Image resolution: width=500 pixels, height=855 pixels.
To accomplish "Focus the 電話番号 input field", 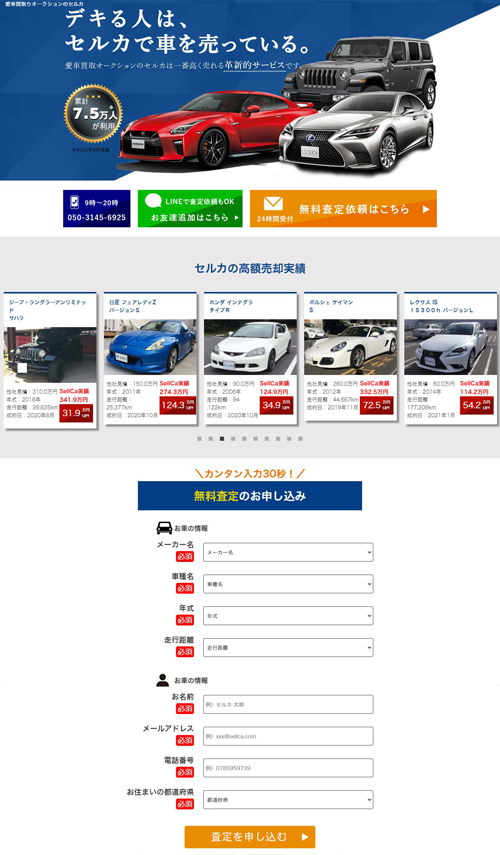I will coord(288,768).
